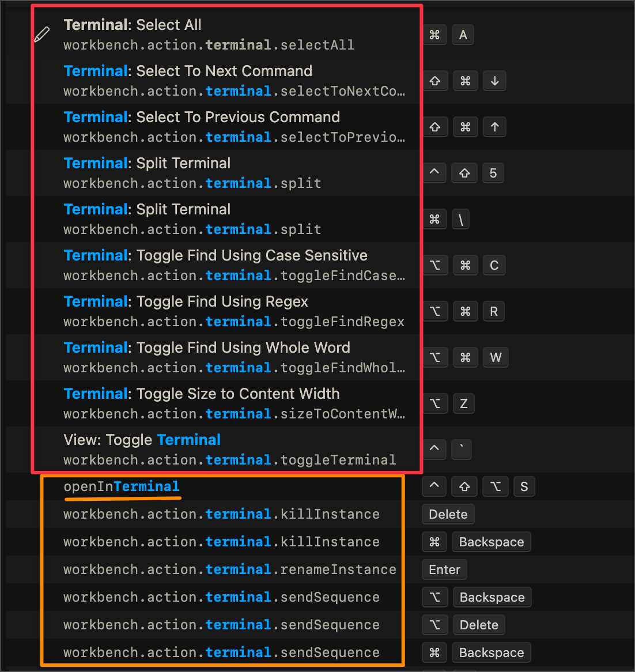The width and height of the screenshot is (635, 672).
Task: Click the ⌘ key chip for Select All
Action: pos(434,35)
